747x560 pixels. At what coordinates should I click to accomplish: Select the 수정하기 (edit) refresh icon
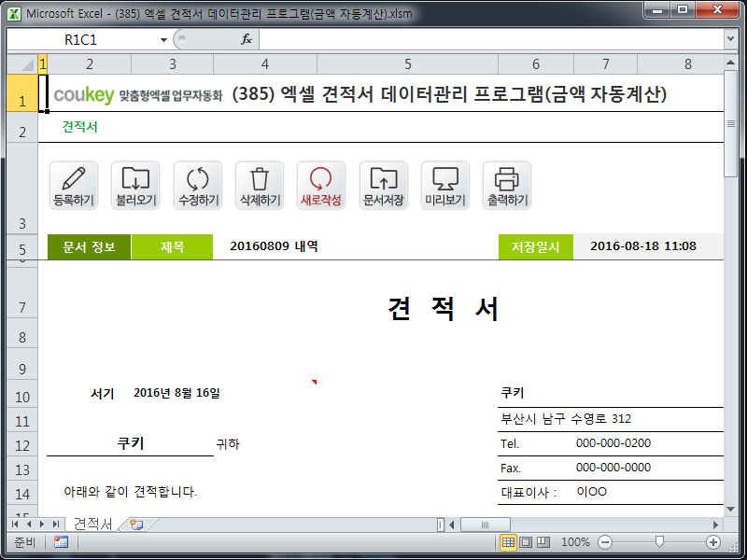pyautogui.click(x=198, y=186)
